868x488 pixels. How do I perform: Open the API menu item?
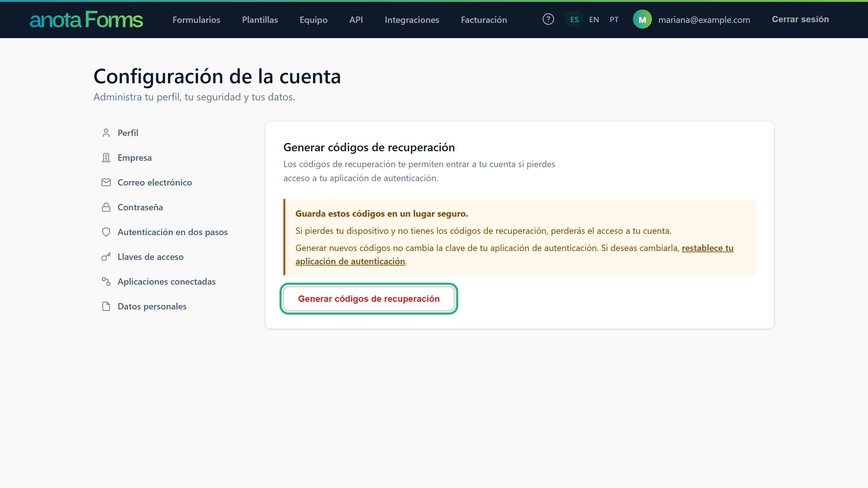click(356, 20)
